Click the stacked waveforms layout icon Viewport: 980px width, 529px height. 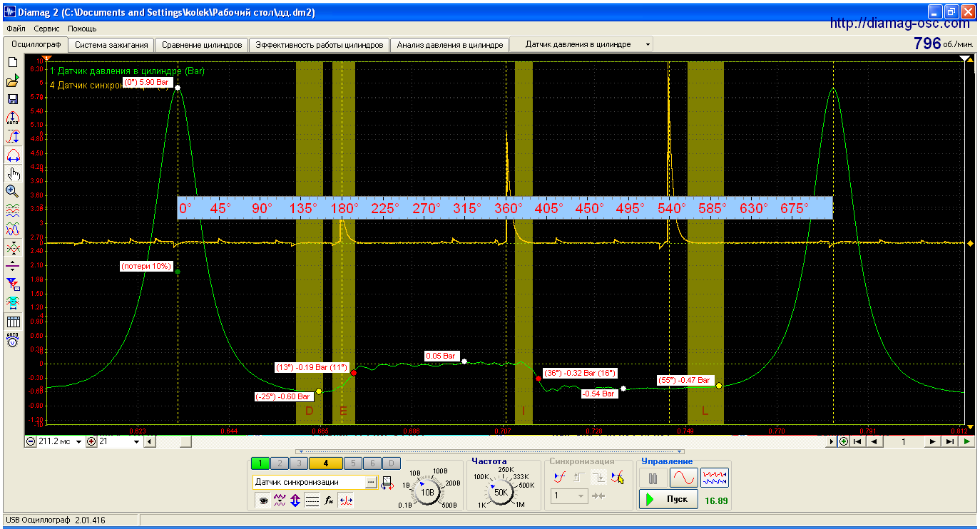pos(12,210)
